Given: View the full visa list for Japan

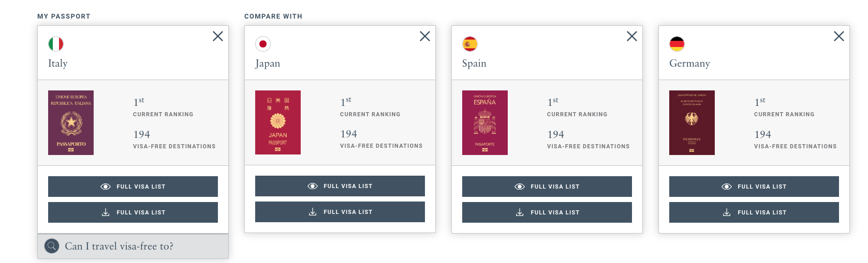Looking at the screenshot, I should [340, 186].
